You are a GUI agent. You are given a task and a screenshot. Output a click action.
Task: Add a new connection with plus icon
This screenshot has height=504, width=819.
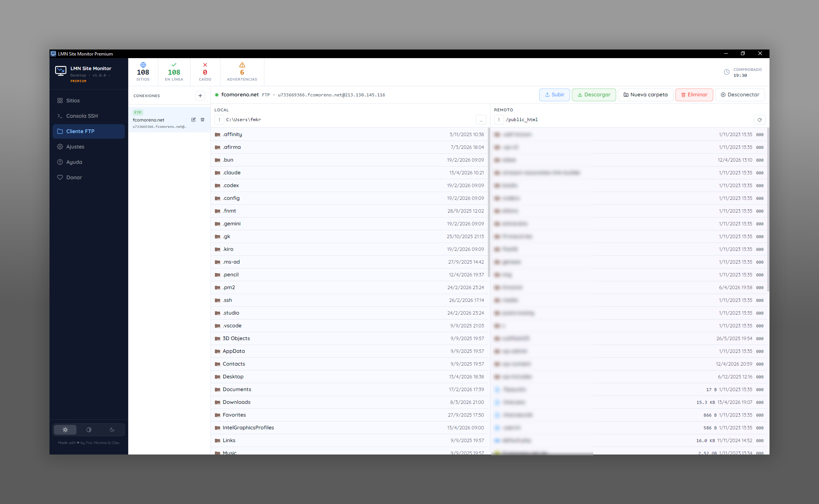[x=200, y=96]
